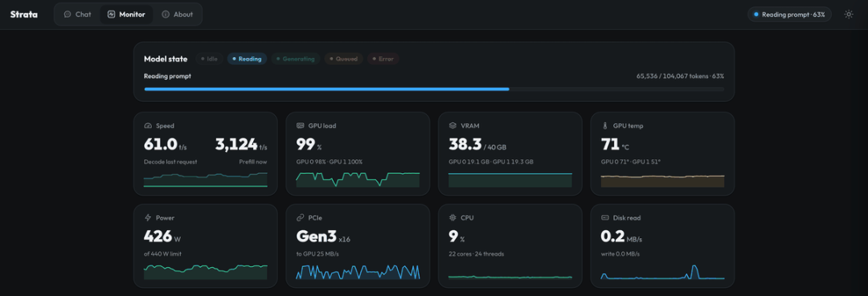Click the PCIe throughput chart
This screenshot has width=868, height=296.
pyautogui.click(x=358, y=272)
